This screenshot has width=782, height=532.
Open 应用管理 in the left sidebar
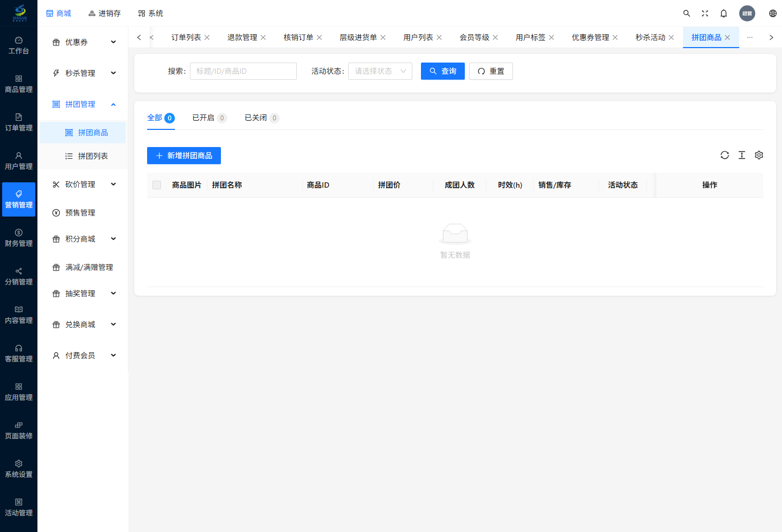(x=19, y=392)
